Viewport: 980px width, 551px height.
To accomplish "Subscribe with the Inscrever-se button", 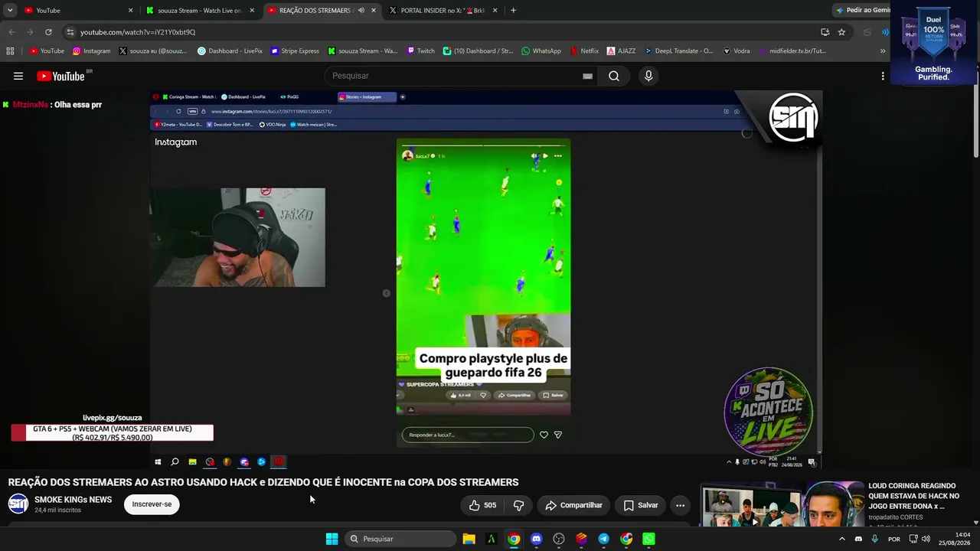I will (152, 504).
